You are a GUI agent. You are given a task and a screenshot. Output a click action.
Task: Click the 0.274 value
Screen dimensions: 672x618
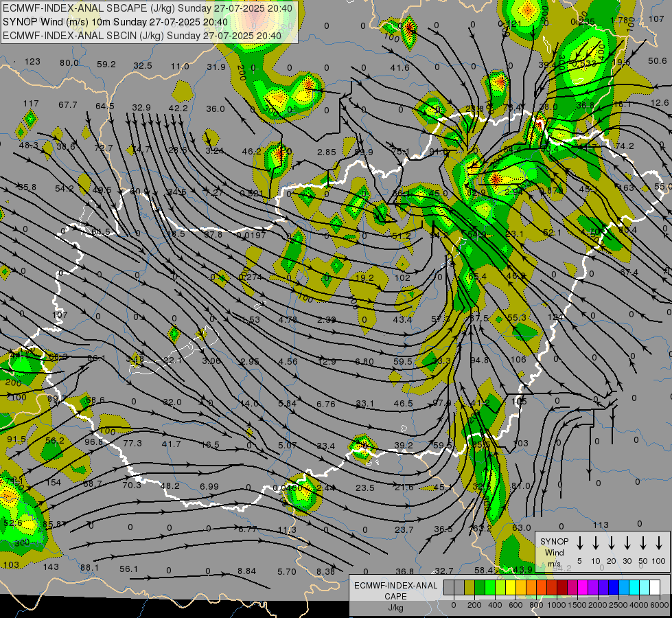coord(251,277)
